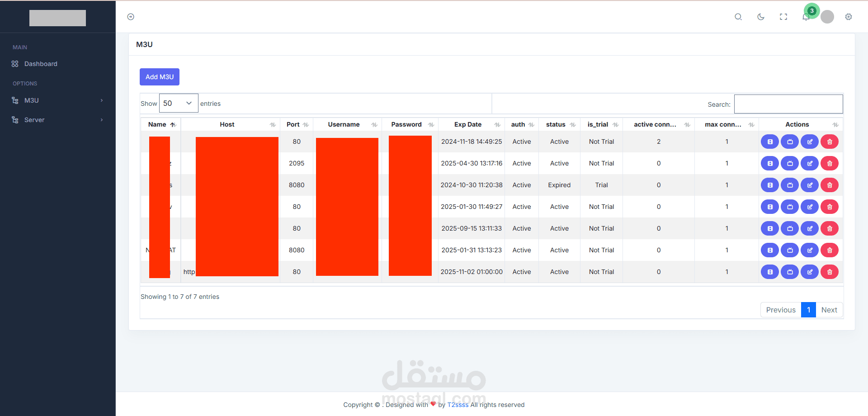Click film icon in the Expired row
Viewport: 868px width, 416px height.
[770, 185]
